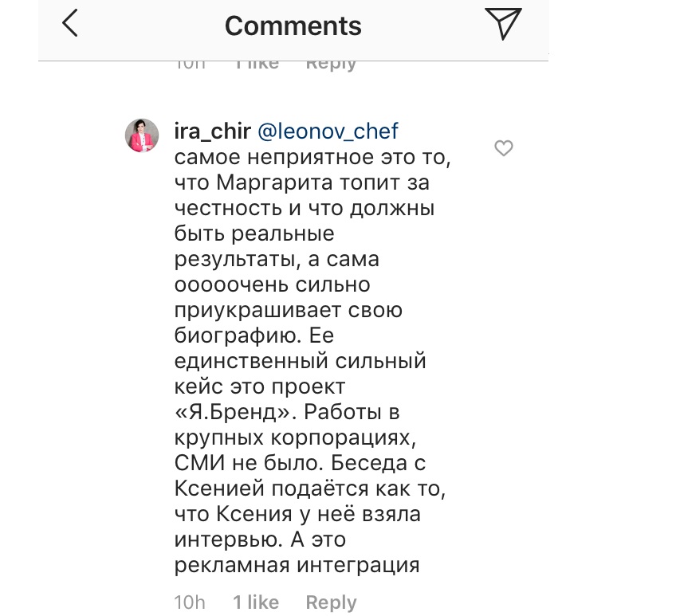The height and width of the screenshot is (616, 676).
Task: Tap the cut-off timestamp at the top
Action: coord(189,64)
